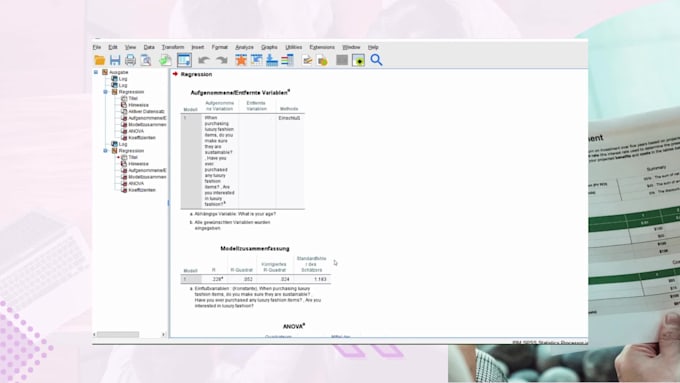Viewport: 680px width, 383px height.
Task: Open the View menu
Action: click(131, 47)
